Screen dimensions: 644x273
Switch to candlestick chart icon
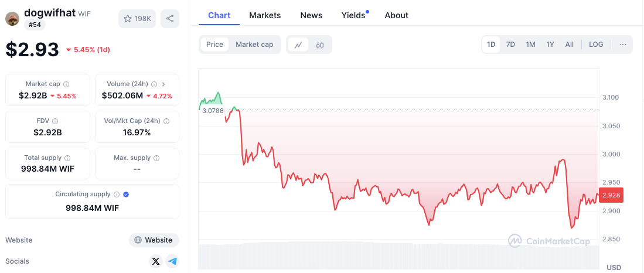pos(320,45)
